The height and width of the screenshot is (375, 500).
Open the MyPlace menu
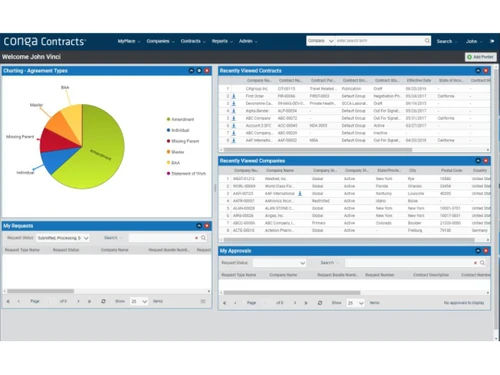coord(129,41)
